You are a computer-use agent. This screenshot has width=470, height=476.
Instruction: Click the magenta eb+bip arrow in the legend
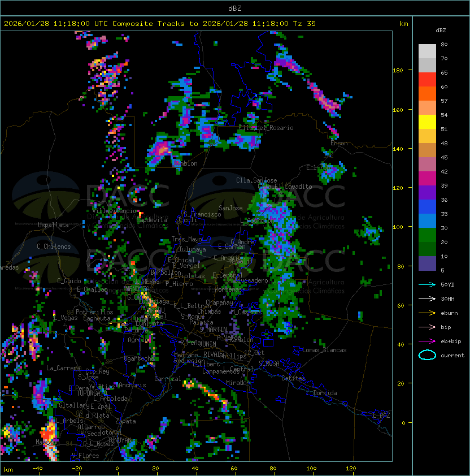coord(427,341)
